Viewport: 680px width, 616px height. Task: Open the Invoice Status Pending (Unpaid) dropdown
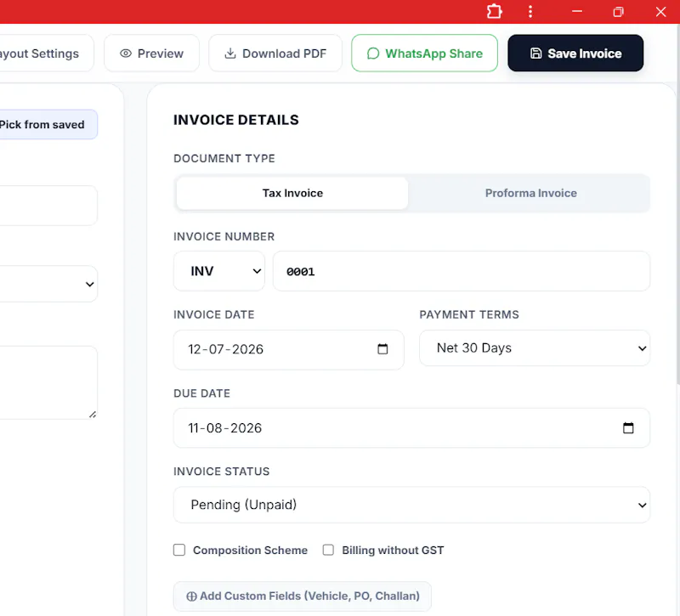(411, 505)
